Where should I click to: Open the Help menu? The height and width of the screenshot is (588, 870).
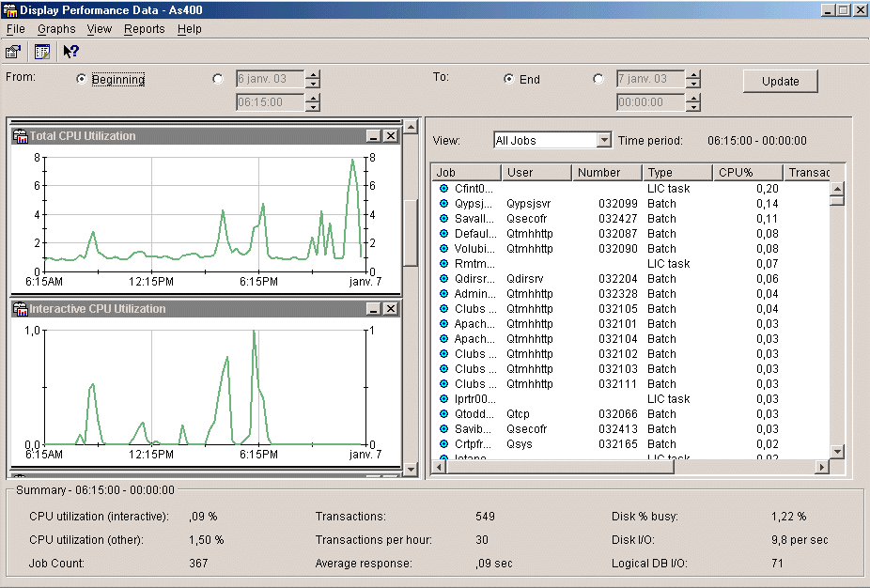coord(189,29)
